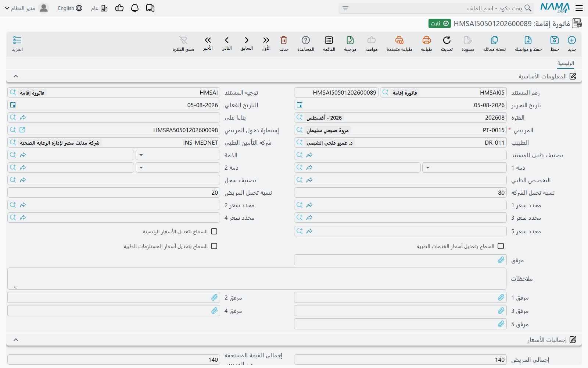Screen dimensions: 588x368
Task: Click the التخصص الطبي field
Action: 400,180
